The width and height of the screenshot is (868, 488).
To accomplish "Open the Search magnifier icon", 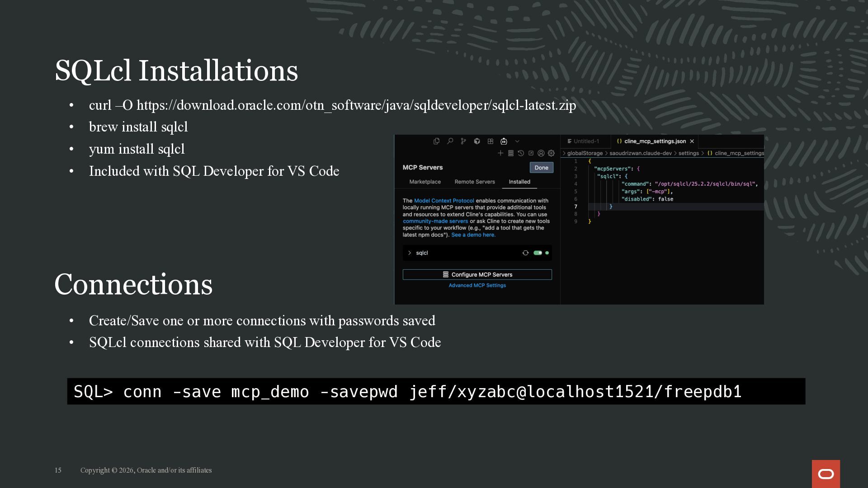I will pos(450,141).
